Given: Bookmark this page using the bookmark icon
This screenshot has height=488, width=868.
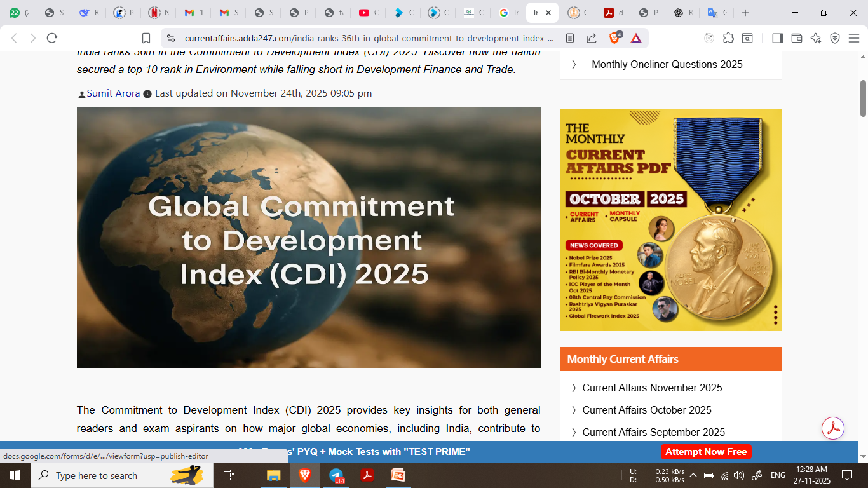Looking at the screenshot, I should pos(146,38).
